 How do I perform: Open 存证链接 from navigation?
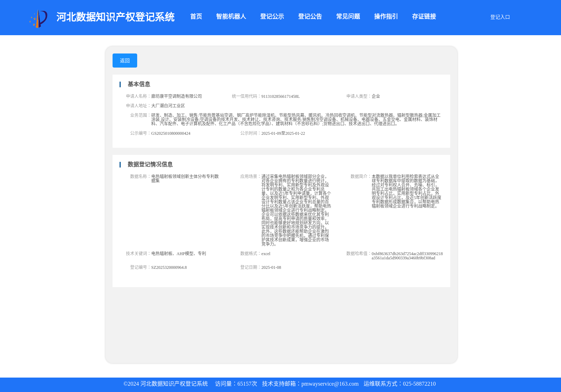click(424, 17)
